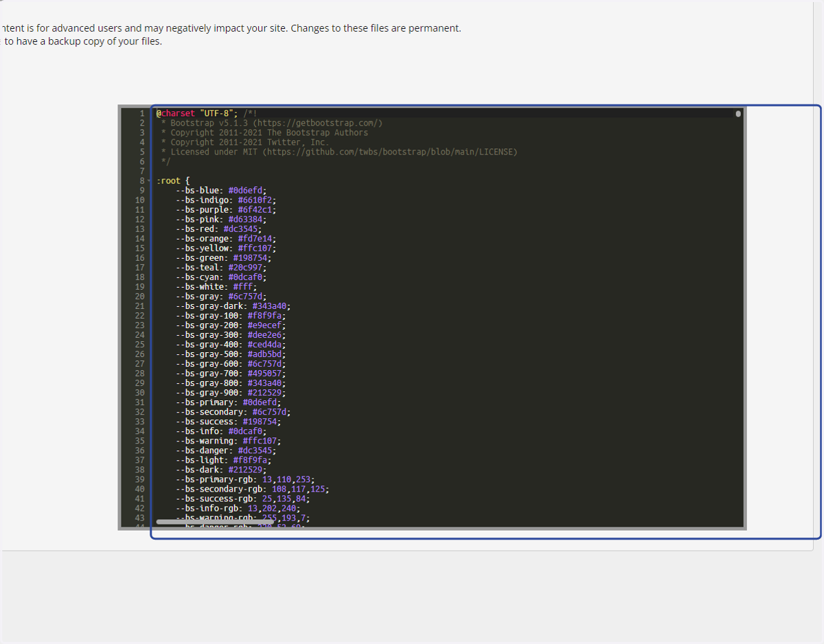This screenshot has height=644, width=824.
Task: Click the --bs-orange variable line
Action: click(x=226, y=238)
